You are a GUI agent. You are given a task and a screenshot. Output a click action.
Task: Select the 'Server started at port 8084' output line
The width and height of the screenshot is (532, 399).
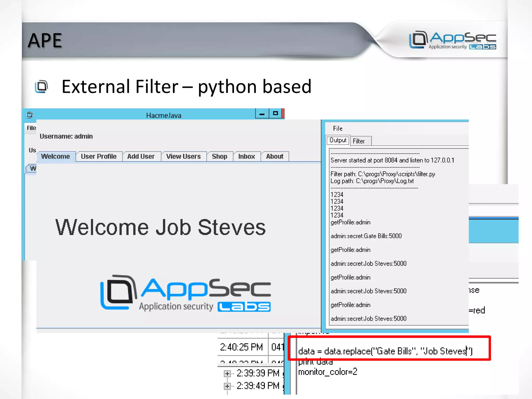click(392, 160)
